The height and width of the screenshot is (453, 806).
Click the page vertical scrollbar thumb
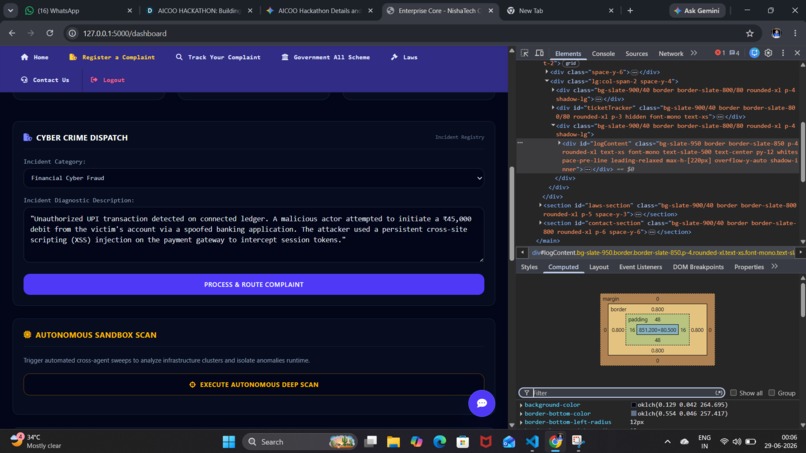click(511, 213)
